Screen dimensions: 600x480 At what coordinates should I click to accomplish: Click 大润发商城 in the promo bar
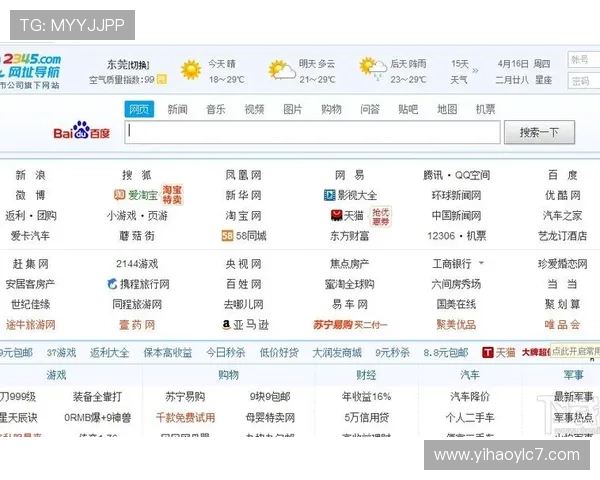(337, 353)
